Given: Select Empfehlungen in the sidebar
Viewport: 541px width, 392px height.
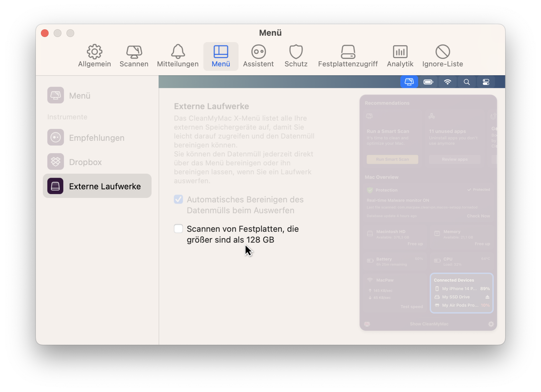Looking at the screenshot, I should click(x=97, y=137).
